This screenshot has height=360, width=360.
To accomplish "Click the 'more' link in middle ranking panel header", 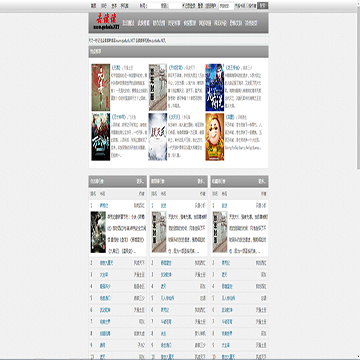I will tap(201, 182).
